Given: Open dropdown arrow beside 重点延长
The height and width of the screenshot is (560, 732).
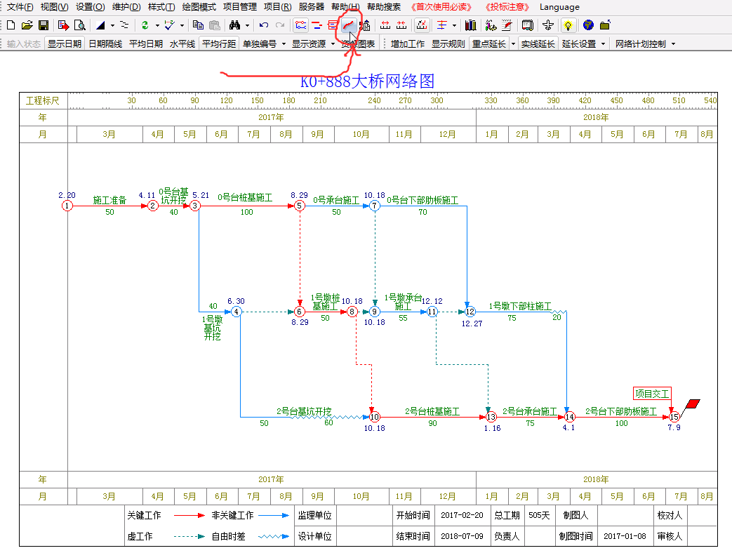Looking at the screenshot, I should pos(514,44).
